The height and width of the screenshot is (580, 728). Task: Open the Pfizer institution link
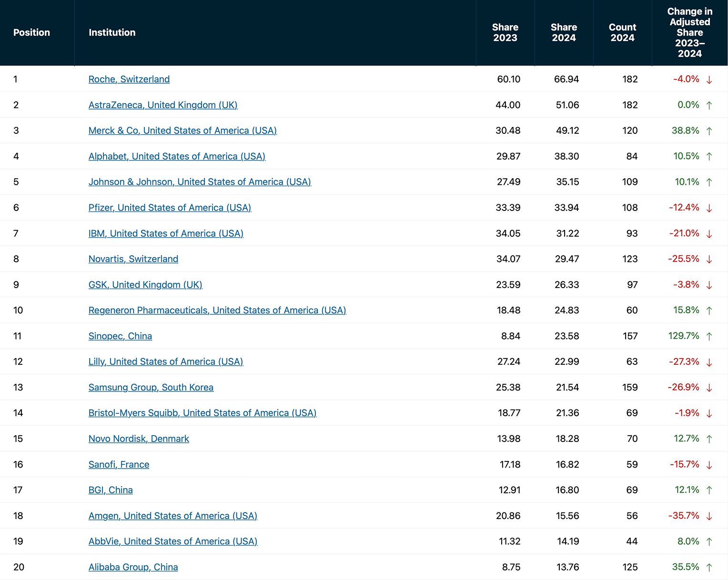tap(170, 208)
